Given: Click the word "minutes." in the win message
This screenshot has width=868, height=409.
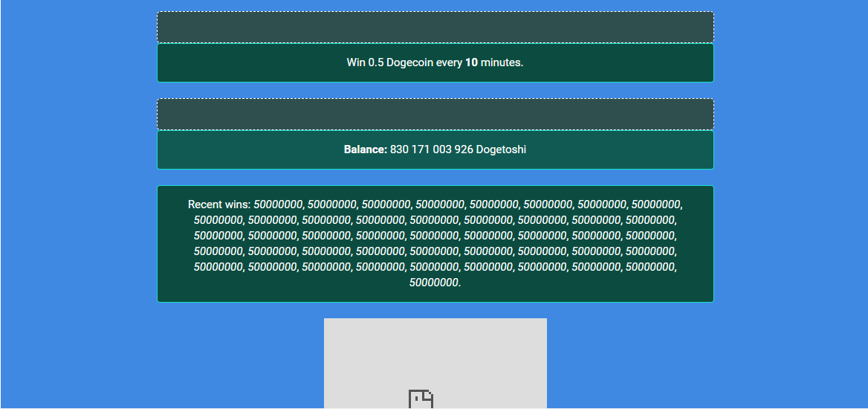Looking at the screenshot, I should [502, 62].
